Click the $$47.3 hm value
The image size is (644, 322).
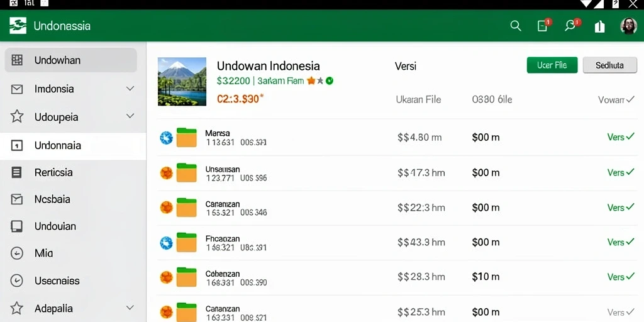click(421, 172)
